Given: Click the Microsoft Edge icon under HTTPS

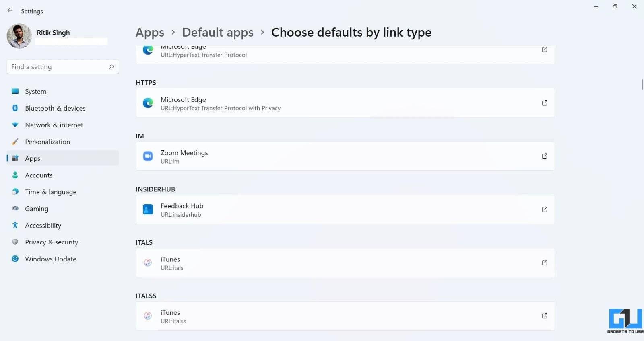Looking at the screenshot, I should click(x=148, y=103).
